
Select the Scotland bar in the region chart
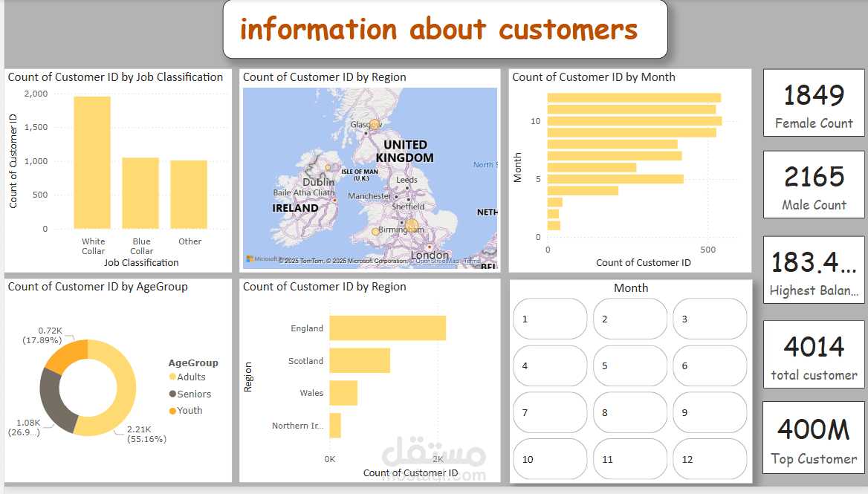coord(358,360)
